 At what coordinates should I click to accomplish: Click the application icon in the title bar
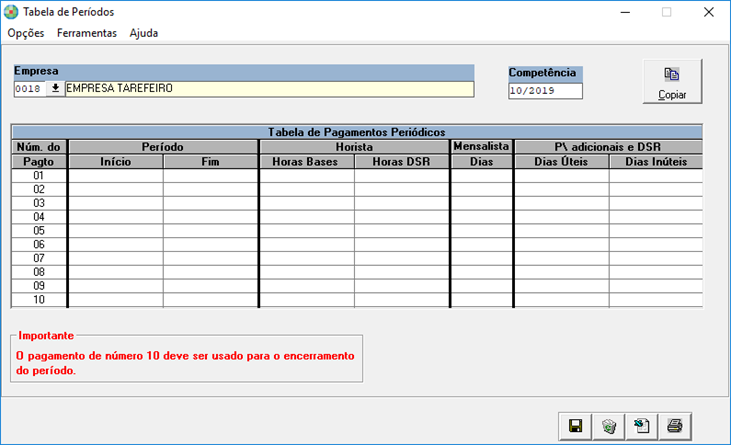[11, 12]
